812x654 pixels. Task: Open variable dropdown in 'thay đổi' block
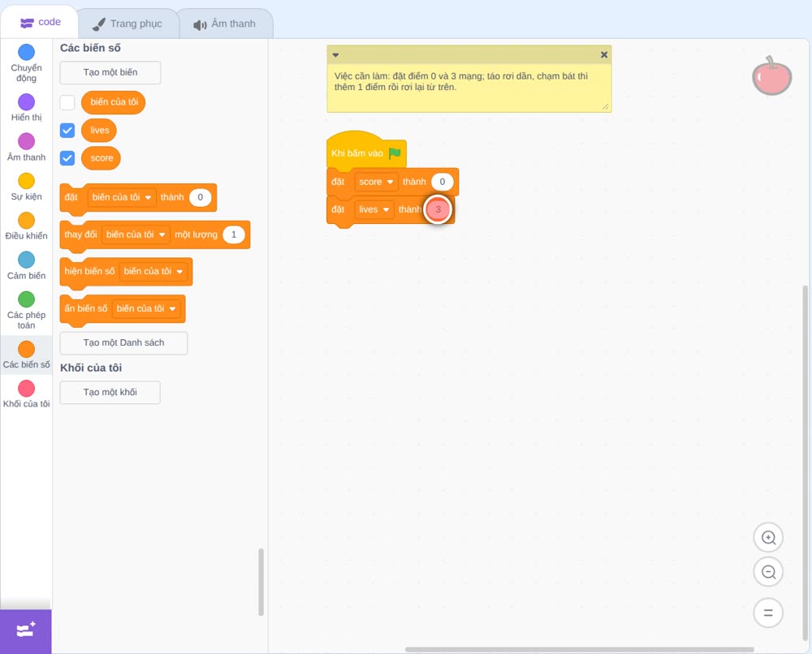coord(136,234)
